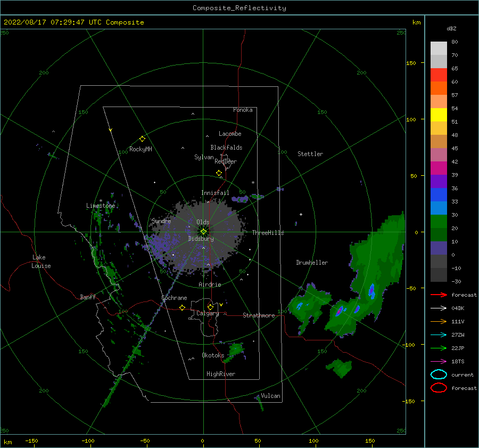This screenshot has height=448, width=479.
Task: Select the magenta 39-42 dBZ swatch
Action: [439, 168]
